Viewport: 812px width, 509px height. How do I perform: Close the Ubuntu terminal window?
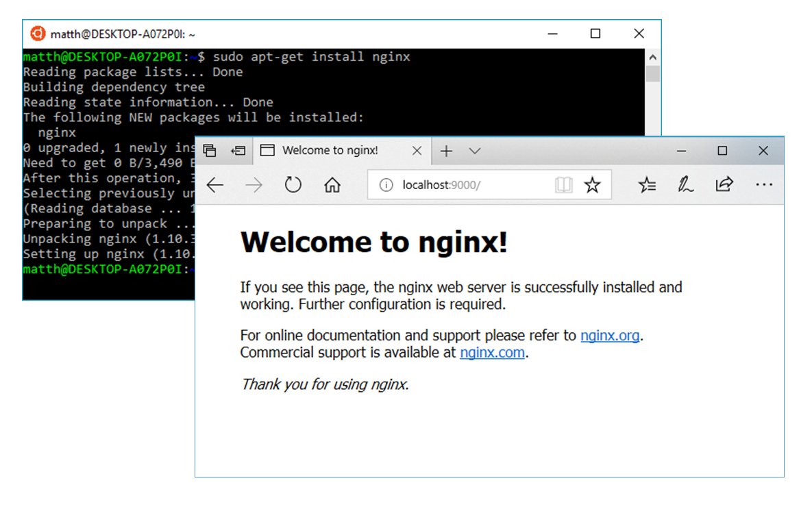coord(639,34)
